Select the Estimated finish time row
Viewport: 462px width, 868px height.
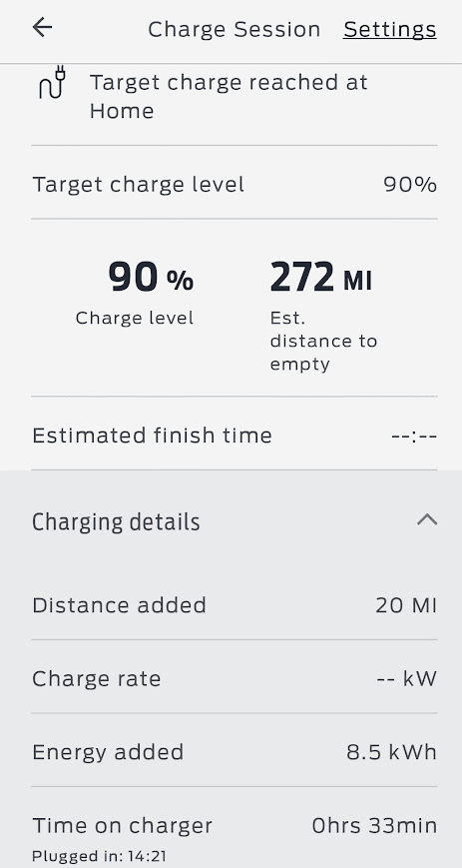tap(234, 435)
